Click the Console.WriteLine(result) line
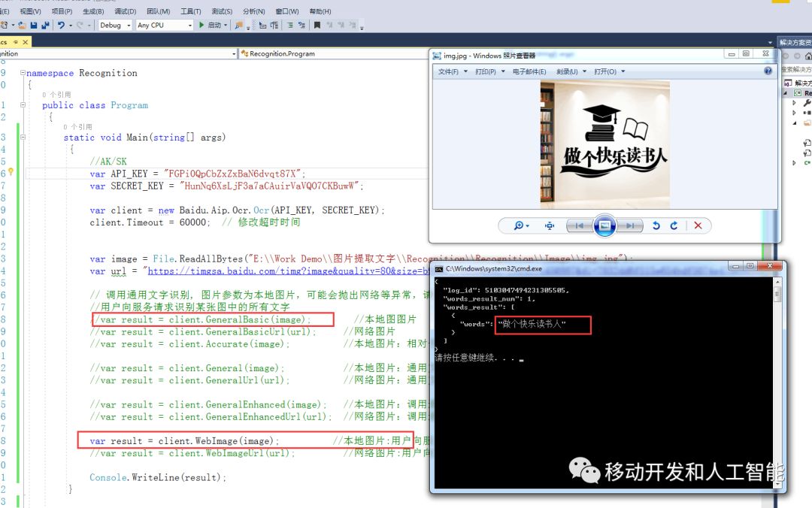This screenshot has width=812, height=508. [x=158, y=477]
